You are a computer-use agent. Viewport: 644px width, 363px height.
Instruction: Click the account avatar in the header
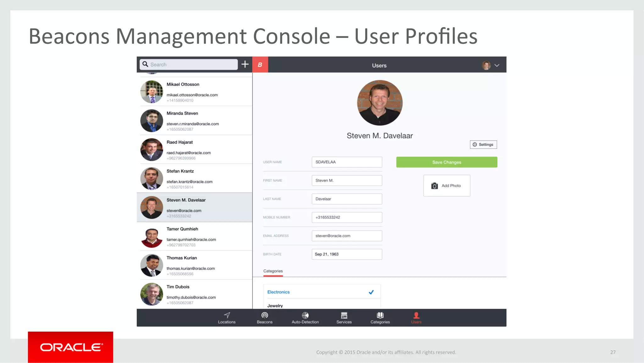[486, 65]
